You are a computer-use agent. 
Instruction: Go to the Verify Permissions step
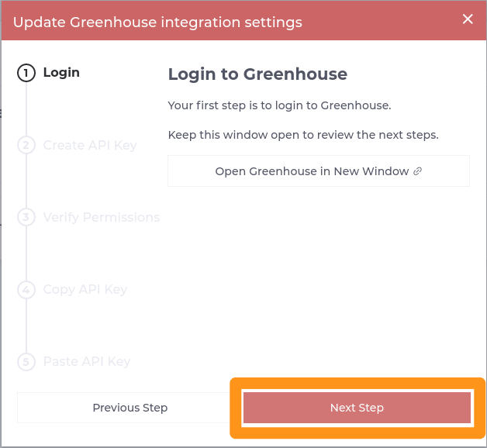[x=102, y=217]
